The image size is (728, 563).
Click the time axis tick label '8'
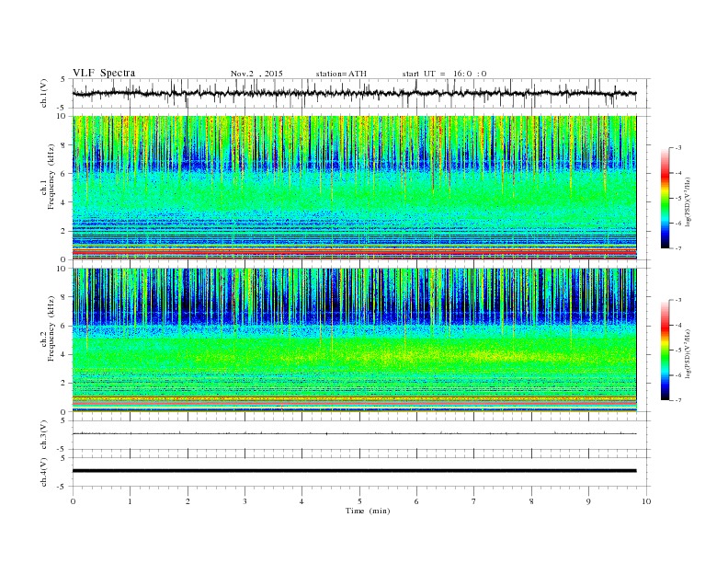(x=531, y=501)
